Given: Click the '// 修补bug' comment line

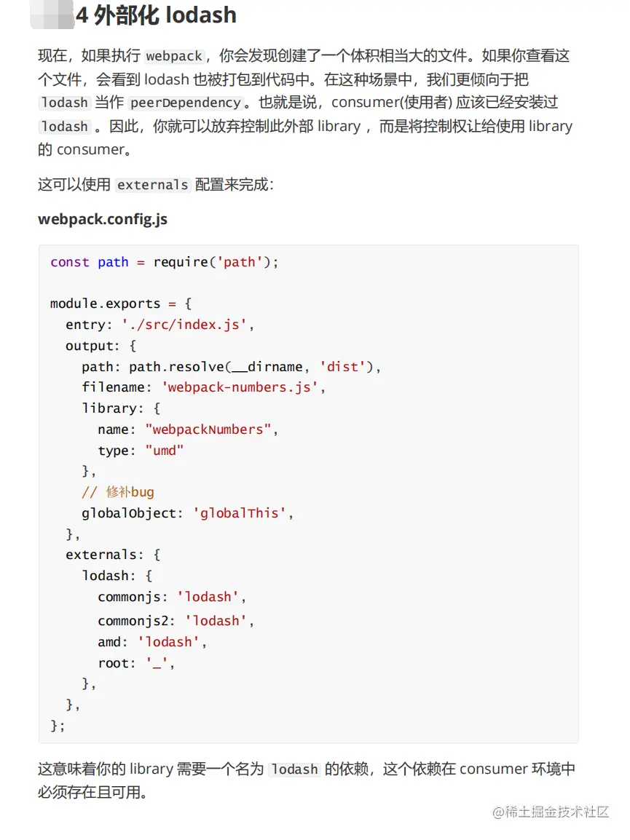Looking at the screenshot, I should coord(118,492).
